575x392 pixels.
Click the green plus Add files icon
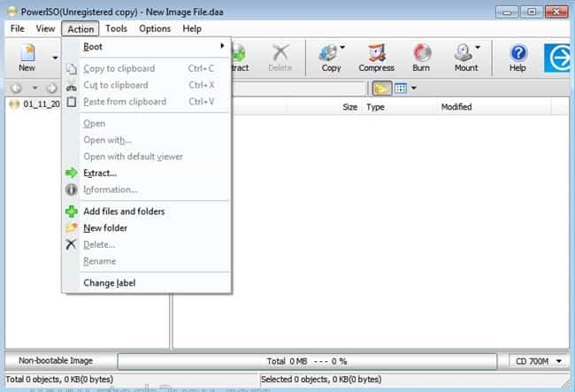[72, 211]
